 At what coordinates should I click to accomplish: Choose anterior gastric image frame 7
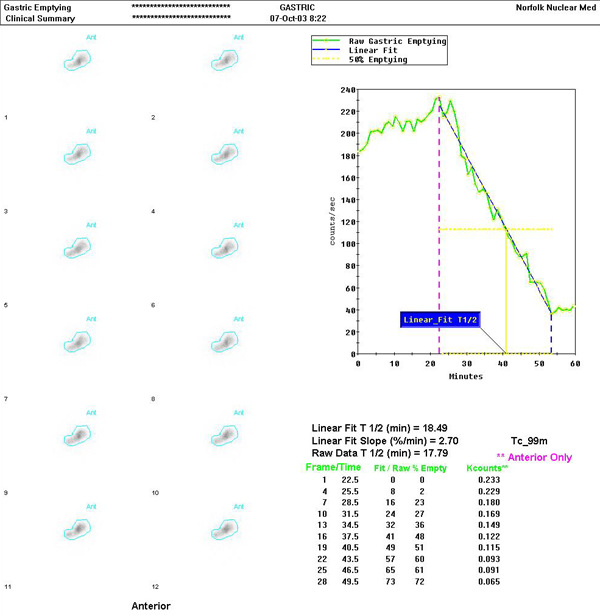pos(78,341)
